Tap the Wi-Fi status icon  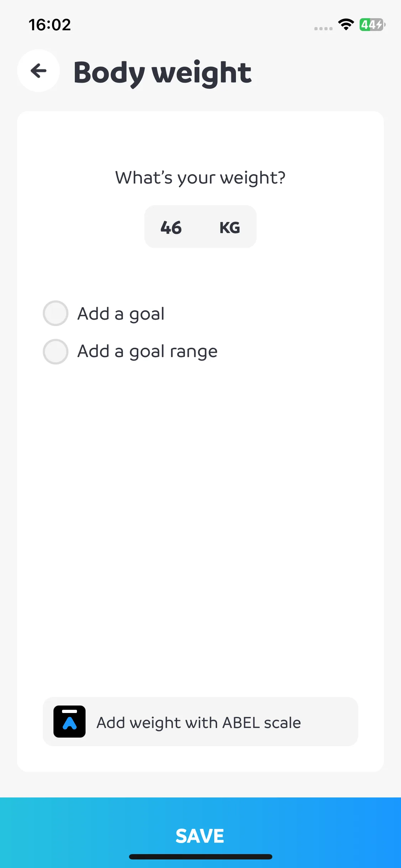pos(346,25)
